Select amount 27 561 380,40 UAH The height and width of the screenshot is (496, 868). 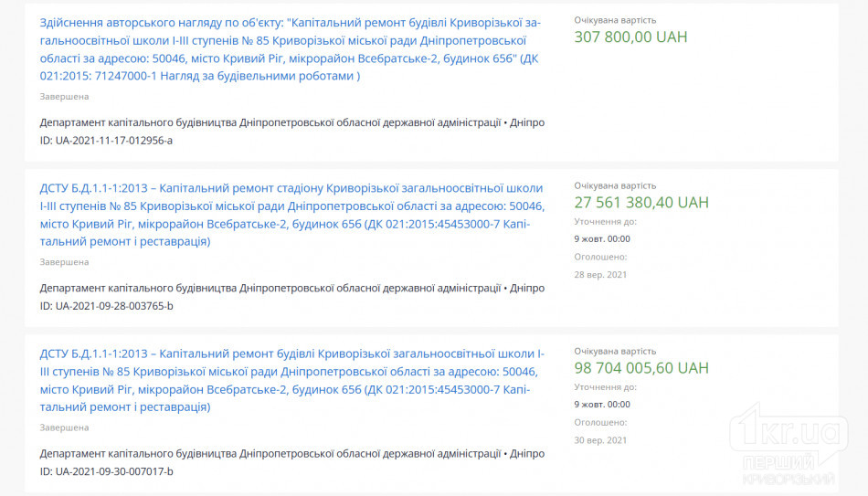641,203
